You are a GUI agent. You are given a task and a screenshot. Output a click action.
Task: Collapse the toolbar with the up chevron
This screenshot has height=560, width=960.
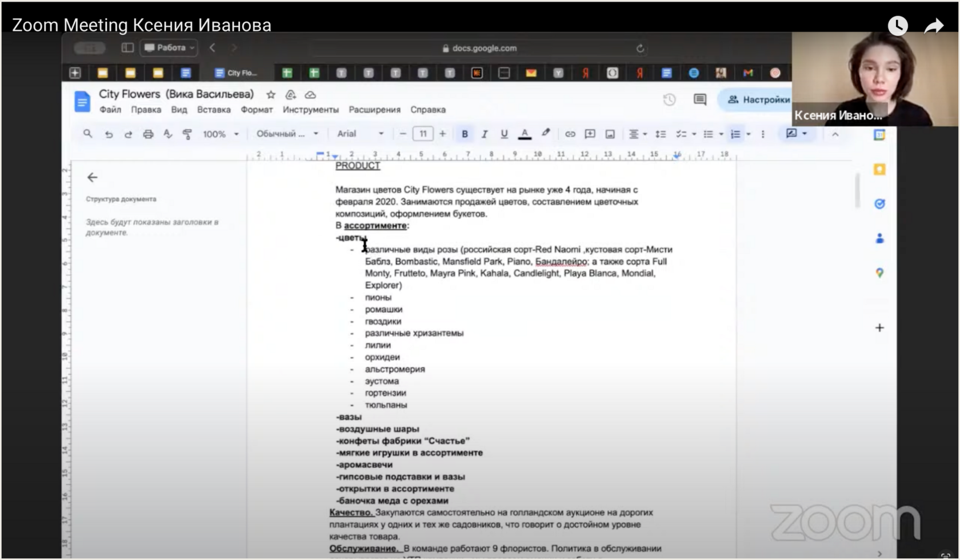pyautogui.click(x=835, y=134)
